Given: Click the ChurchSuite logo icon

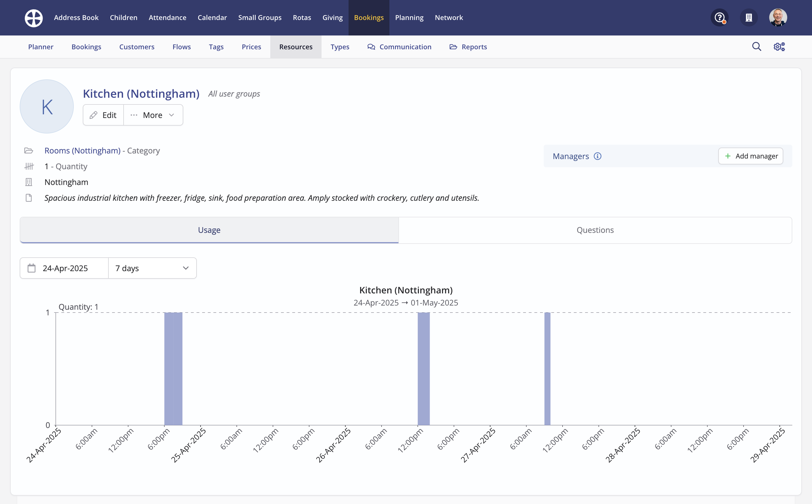Looking at the screenshot, I should (x=34, y=18).
